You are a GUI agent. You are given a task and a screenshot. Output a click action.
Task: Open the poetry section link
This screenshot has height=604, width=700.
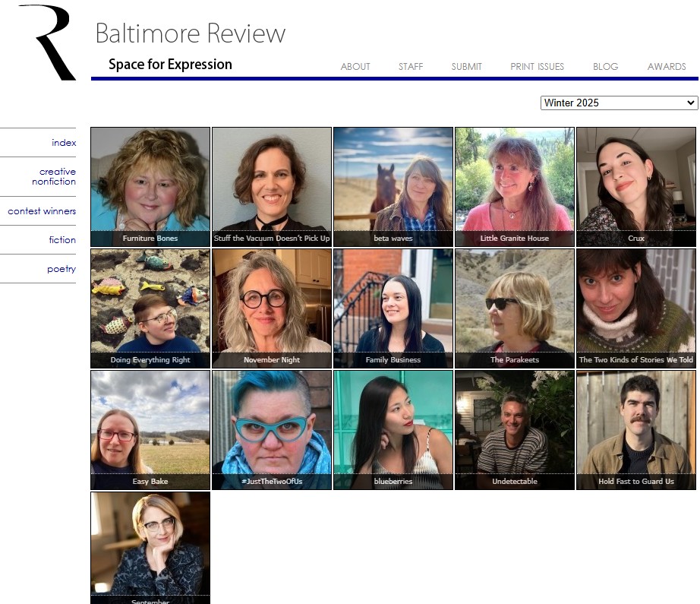point(61,269)
